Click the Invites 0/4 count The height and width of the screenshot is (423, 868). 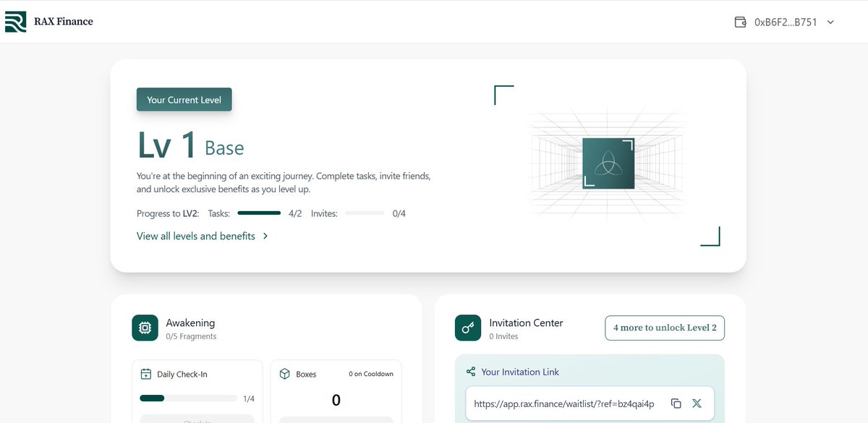tap(399, 213)
